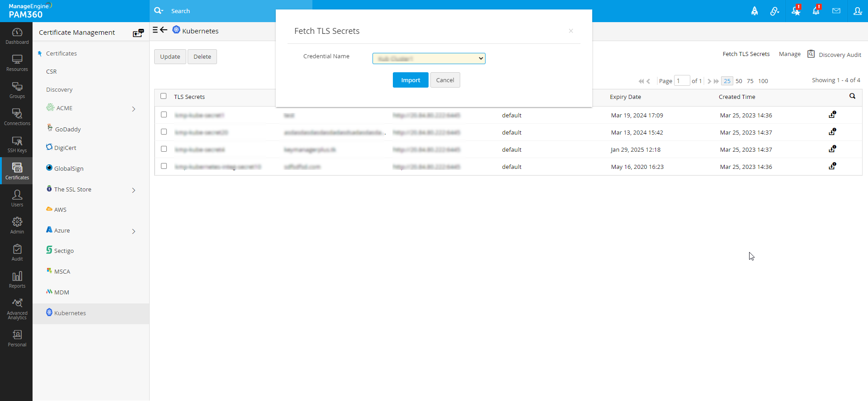Go back using the left arrow icon
Image resolution: width=868 pixels, height=401 pixels.
click(164, 30)
